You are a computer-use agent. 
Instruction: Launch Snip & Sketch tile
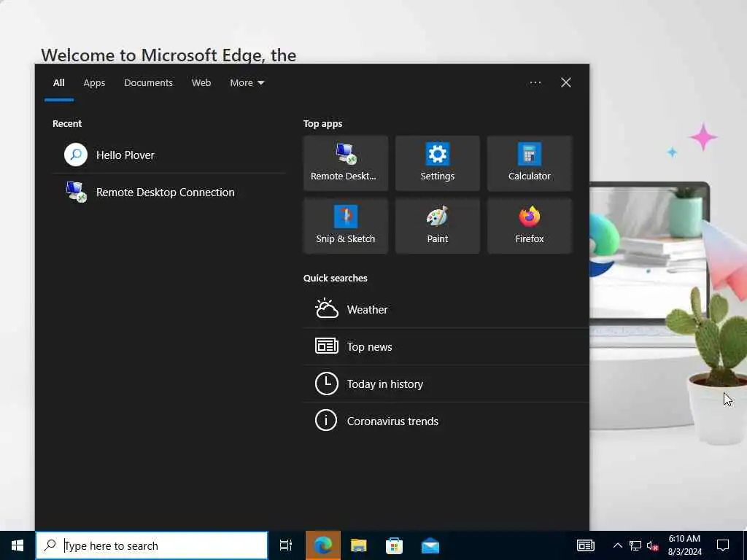coord(345,226)
